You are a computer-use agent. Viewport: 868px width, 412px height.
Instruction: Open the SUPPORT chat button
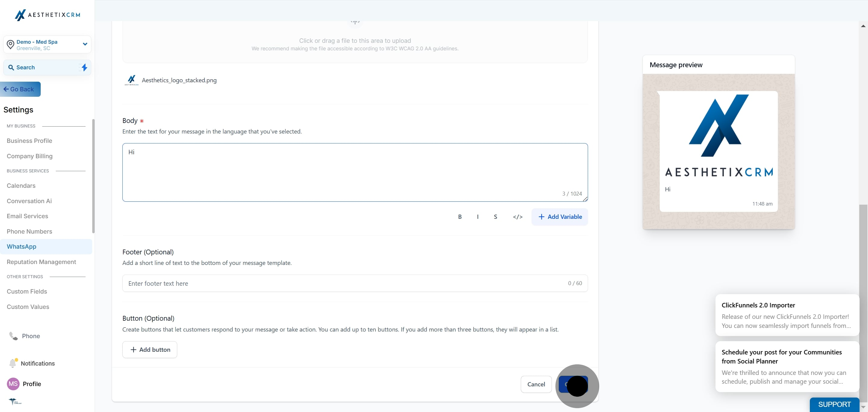(x=834, y=404)
